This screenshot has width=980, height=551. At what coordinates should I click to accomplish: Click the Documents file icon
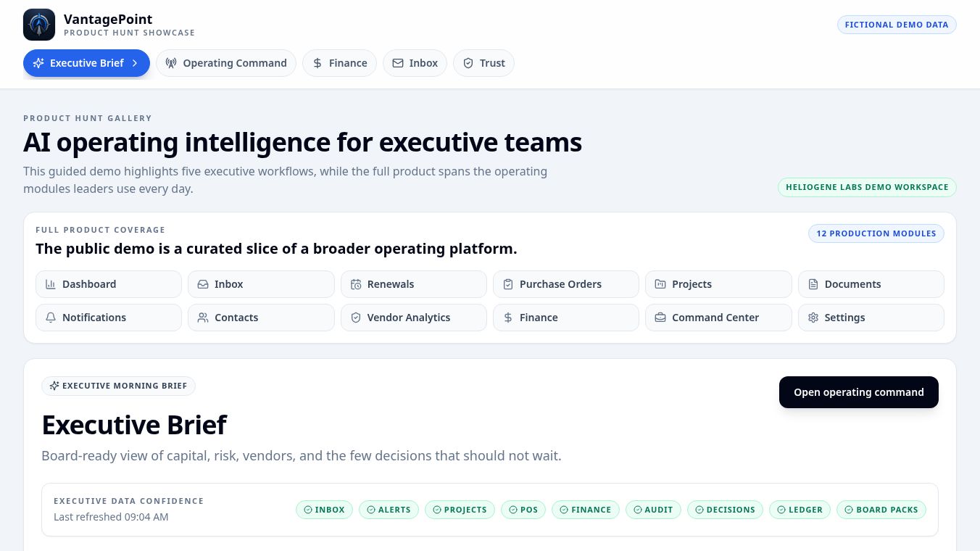pyautogui.click(x=813, y=284)
